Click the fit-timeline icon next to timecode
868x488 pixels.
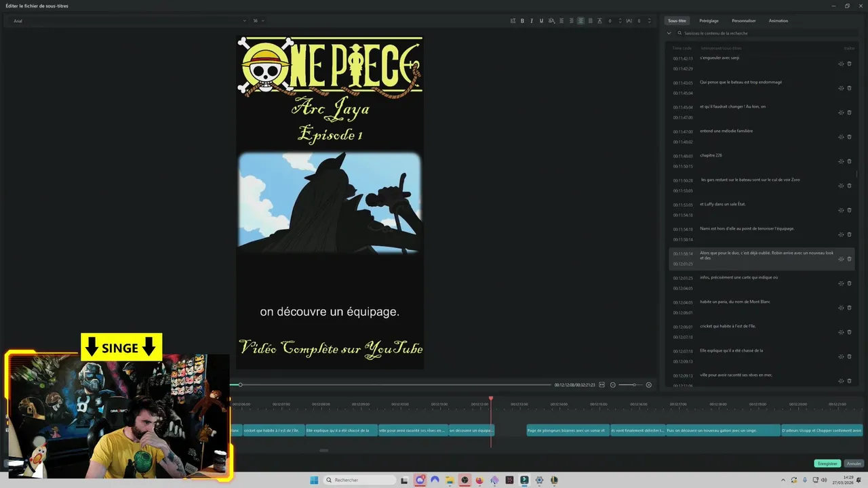pyautogui.click(x=601, y=385)
